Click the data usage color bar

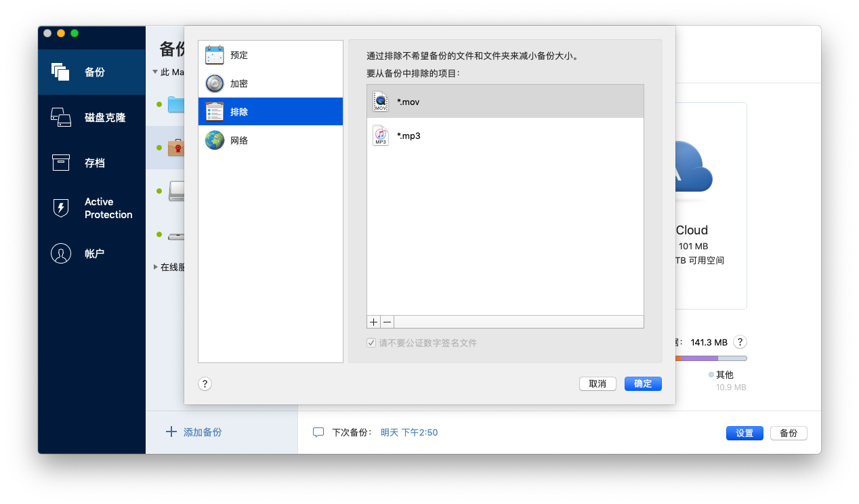tap(711, 358)
